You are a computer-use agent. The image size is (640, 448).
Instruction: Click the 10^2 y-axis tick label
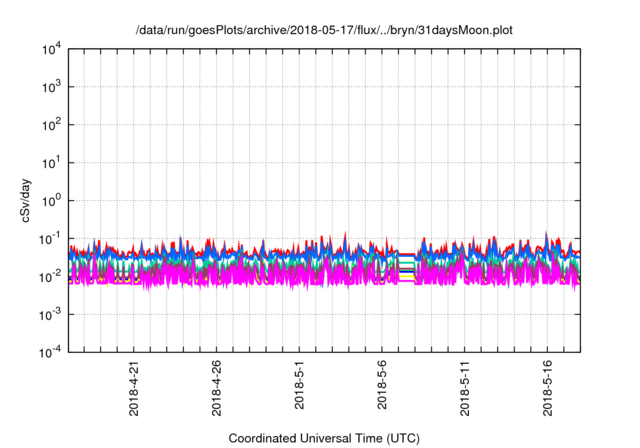click(x=52, y=125)
